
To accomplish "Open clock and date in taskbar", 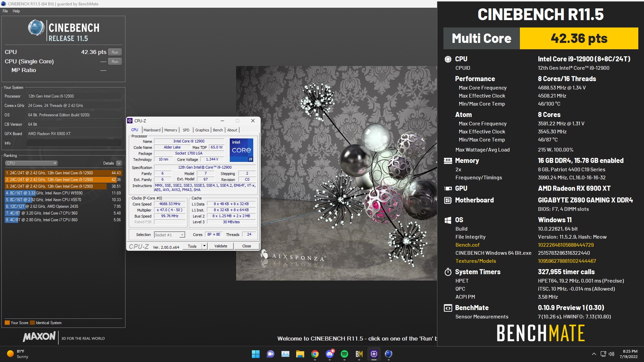I will click(629, 354).
